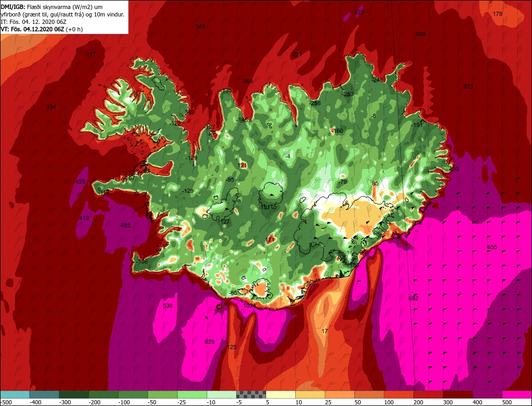532x406 pixels.
Task: Click the ocean value '655'
Action: click(492, 247)
